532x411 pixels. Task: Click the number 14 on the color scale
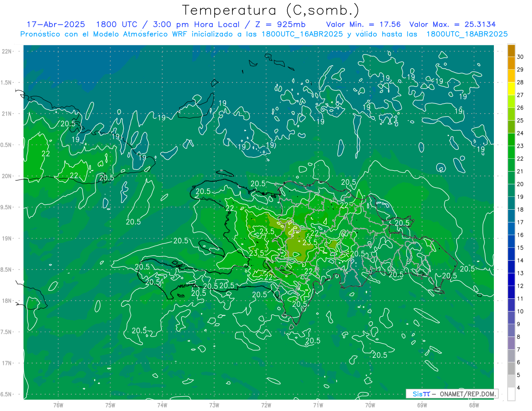(520, 260)
